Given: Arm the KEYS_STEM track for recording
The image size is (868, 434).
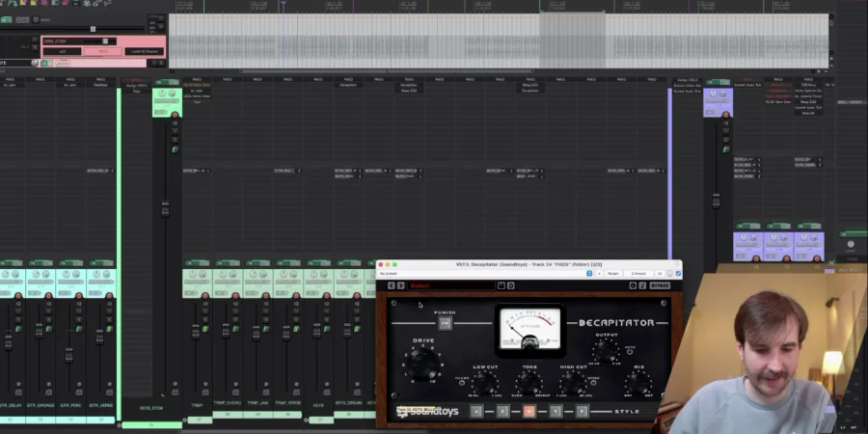Looking at the screenshot, I should (x=175, y=115).
